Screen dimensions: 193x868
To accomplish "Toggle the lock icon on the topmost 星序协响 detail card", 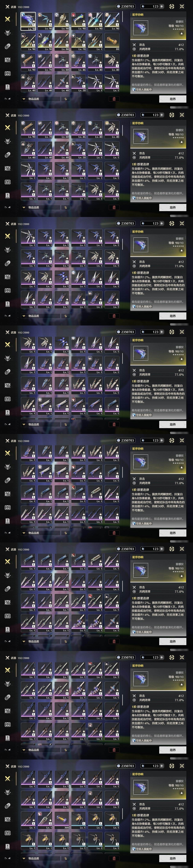I will 182,33.
